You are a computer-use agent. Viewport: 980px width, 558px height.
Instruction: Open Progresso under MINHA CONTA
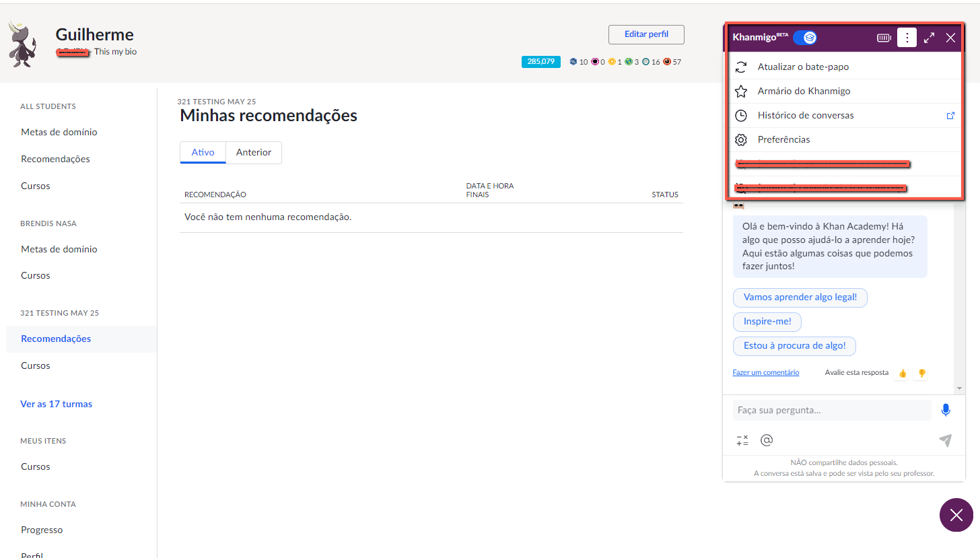42,530
